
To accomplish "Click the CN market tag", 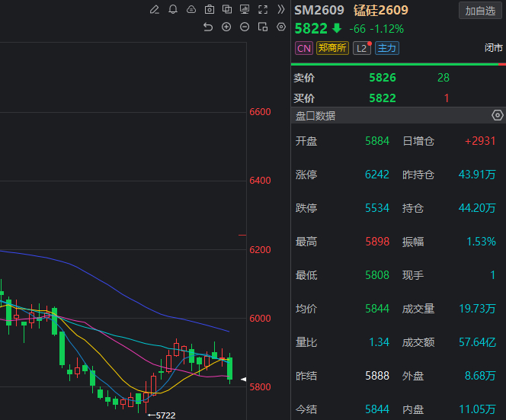I will [303, 49].
